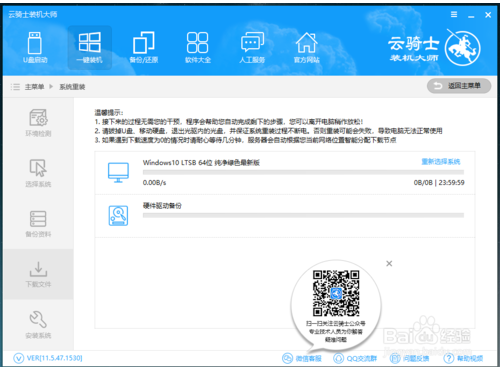
Task: Select the 选择系统 step in sidebar
Action: [x=38, y=173]
